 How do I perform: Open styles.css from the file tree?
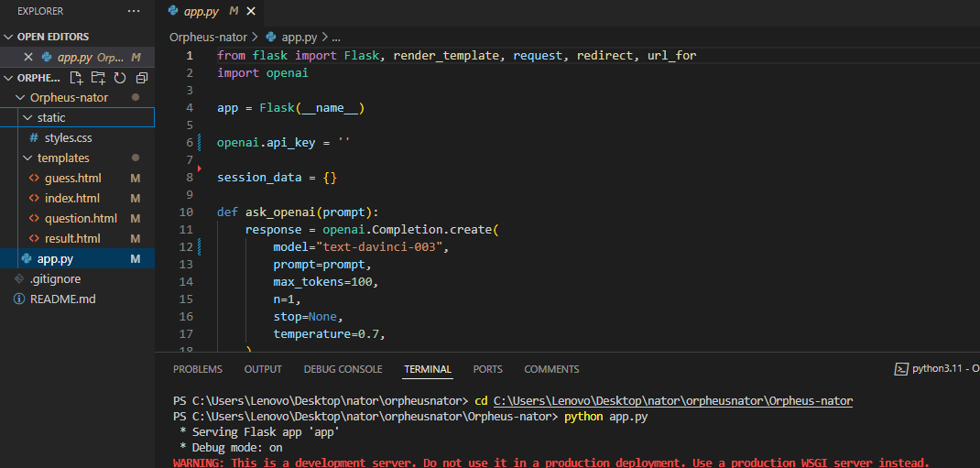(68, 137)
